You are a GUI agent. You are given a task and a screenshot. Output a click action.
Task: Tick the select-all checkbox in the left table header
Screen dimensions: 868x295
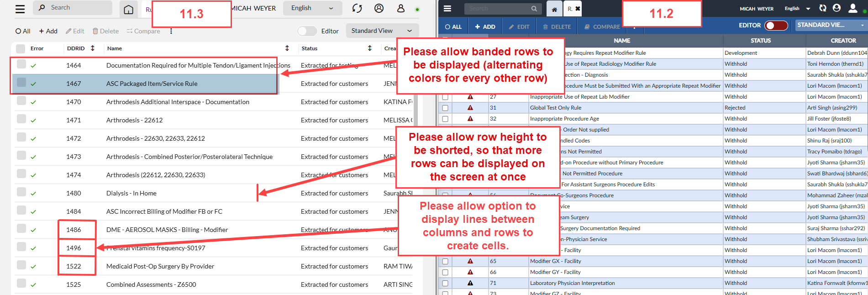coord(21,48)
